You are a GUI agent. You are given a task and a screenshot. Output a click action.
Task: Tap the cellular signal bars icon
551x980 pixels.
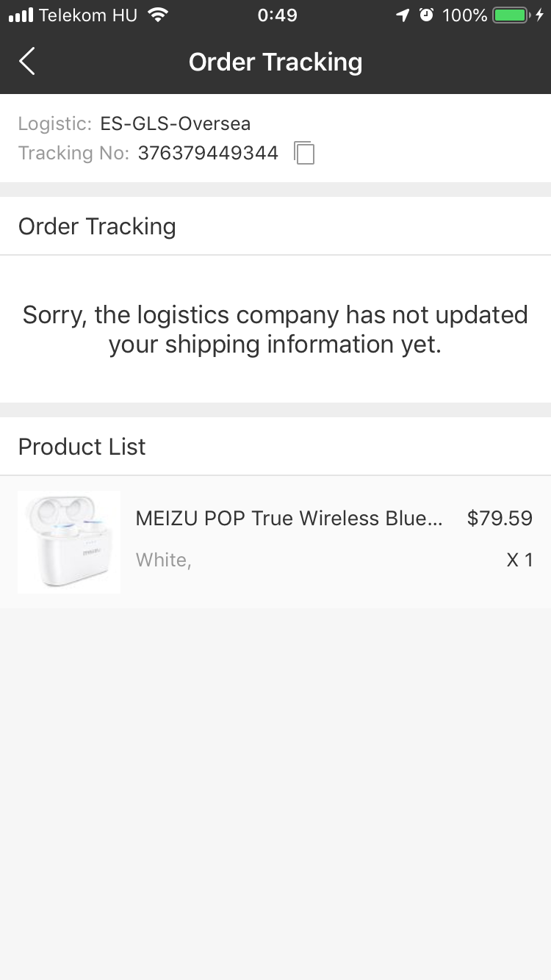21,15
